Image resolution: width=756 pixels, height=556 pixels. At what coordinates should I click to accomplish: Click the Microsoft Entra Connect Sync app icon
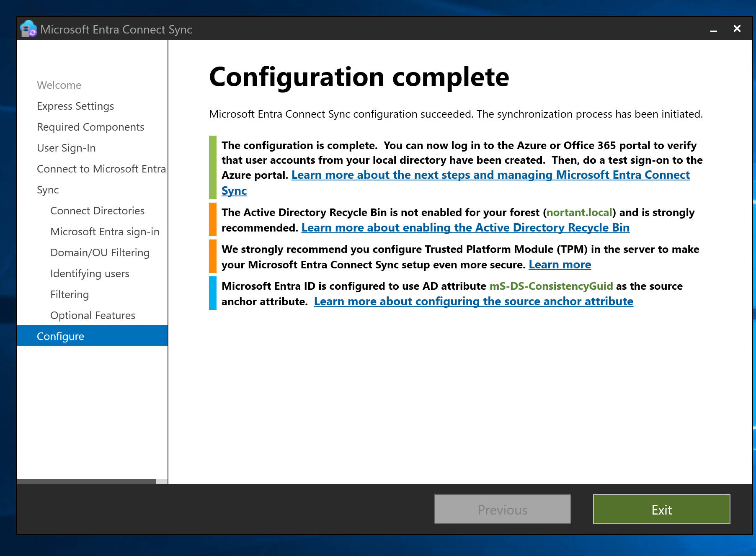coord(28,29)
